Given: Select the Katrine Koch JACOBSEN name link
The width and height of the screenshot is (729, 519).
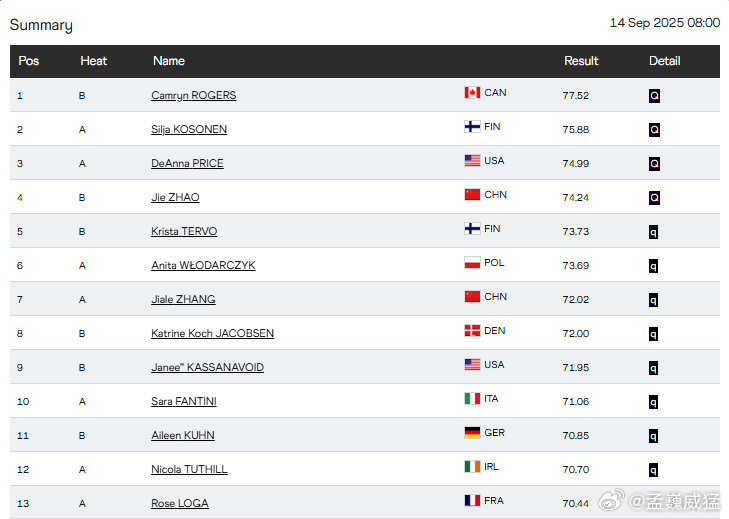Looking at the screenshot, I should click(x=212, y=333).
